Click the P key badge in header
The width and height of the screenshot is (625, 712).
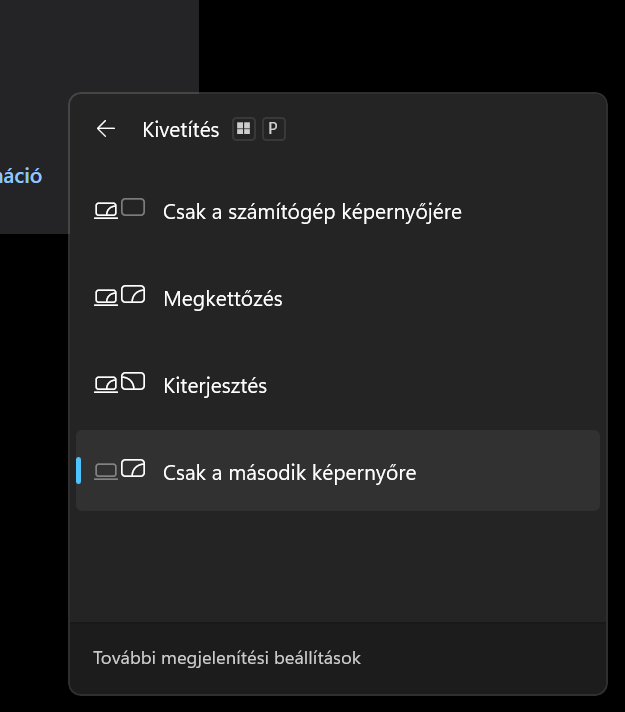(x=273, y=129)
